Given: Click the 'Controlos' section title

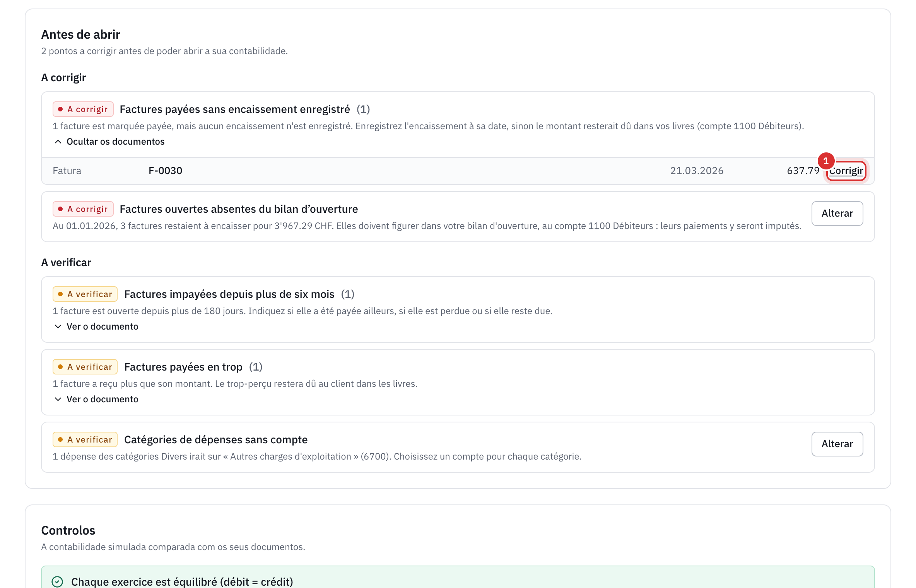Looking at the screenshot, I should [x=68, y=530].
